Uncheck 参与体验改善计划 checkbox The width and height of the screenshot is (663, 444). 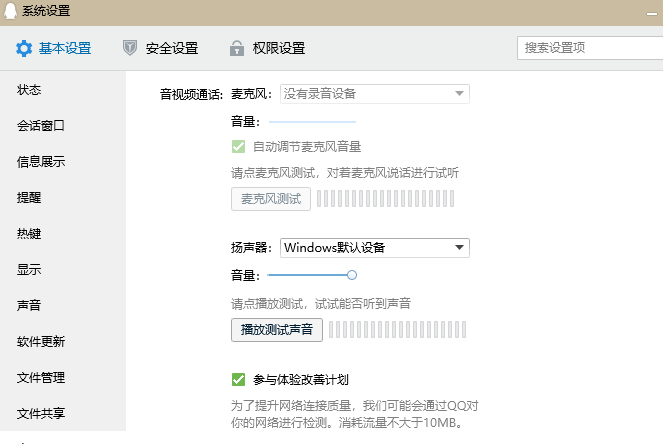pyautogui.click(x=238, y=379)
